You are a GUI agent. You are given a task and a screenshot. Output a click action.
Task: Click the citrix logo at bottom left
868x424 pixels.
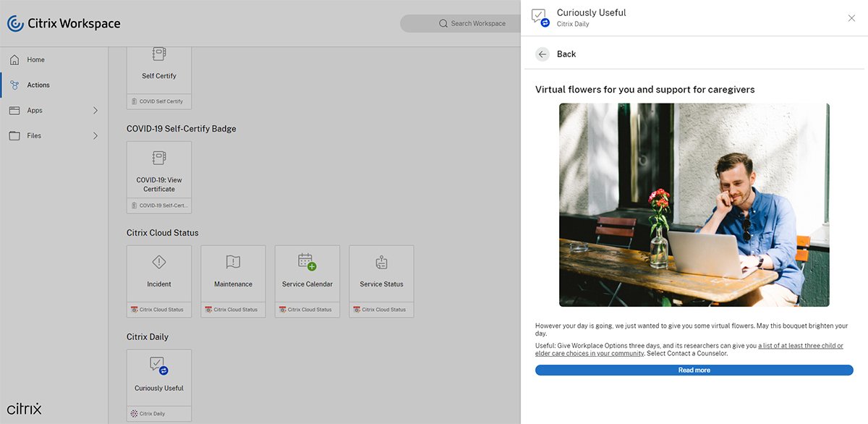23,408
